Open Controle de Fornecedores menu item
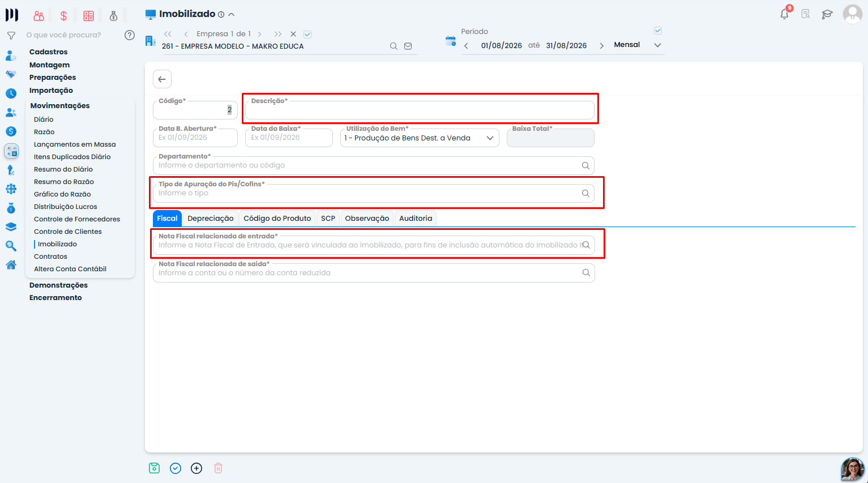 [x=77, y=219]
